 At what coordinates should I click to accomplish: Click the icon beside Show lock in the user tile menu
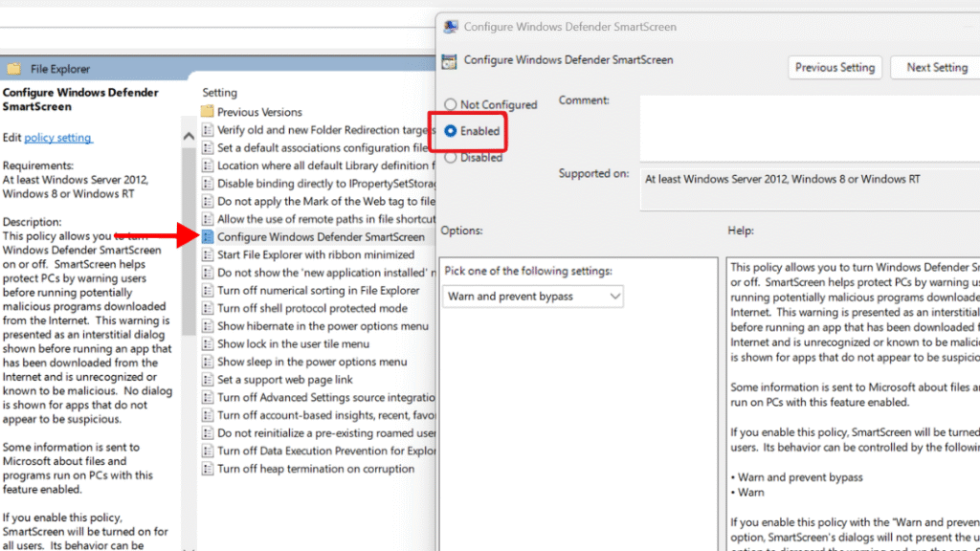[208, 343]
